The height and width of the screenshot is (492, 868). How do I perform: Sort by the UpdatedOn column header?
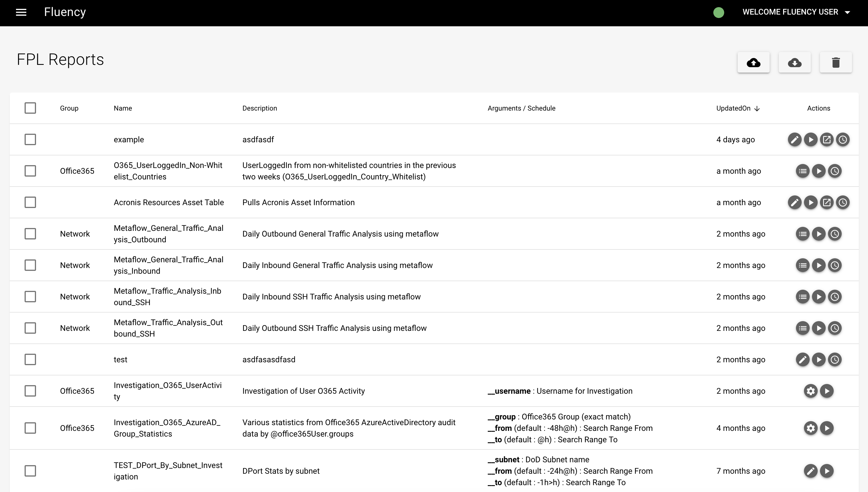[x=738, y=108]
